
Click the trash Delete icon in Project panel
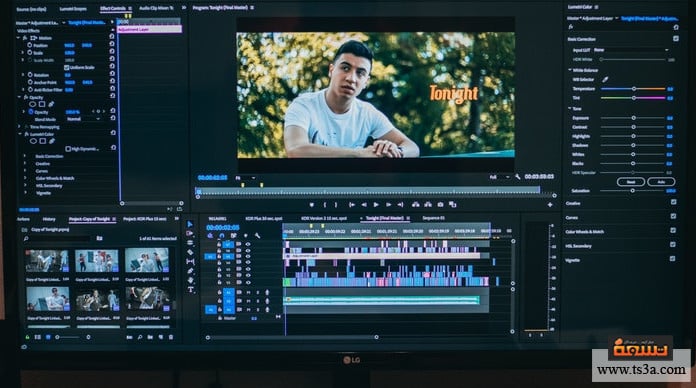point(171,337)
